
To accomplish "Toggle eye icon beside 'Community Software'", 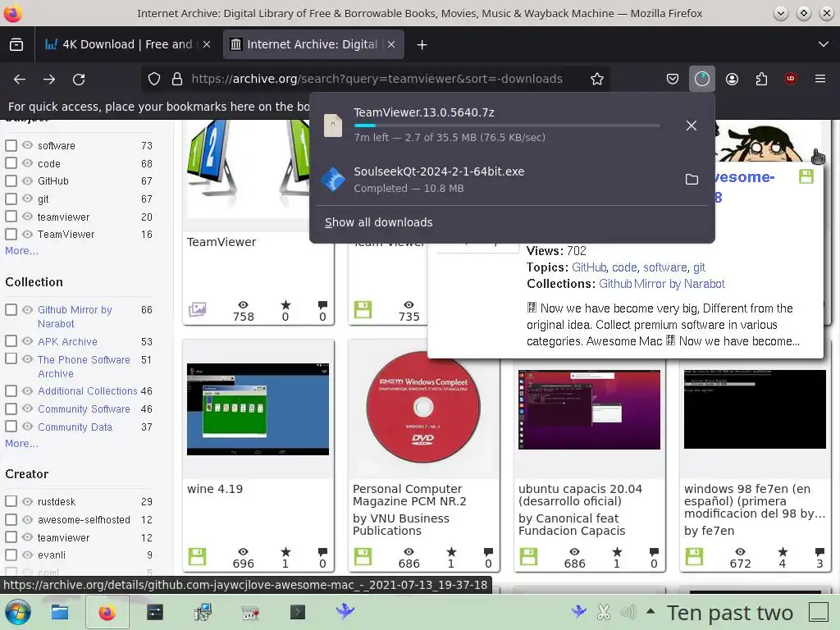I will point(27,409).
